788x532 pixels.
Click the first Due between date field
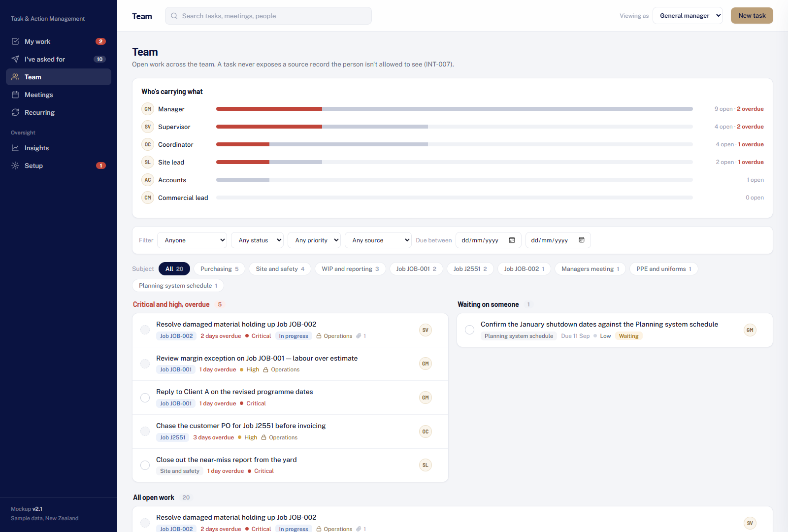488,240
